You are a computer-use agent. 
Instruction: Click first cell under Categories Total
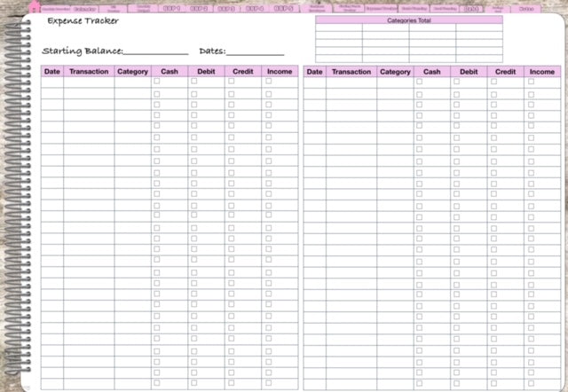[x=339, y=28]
